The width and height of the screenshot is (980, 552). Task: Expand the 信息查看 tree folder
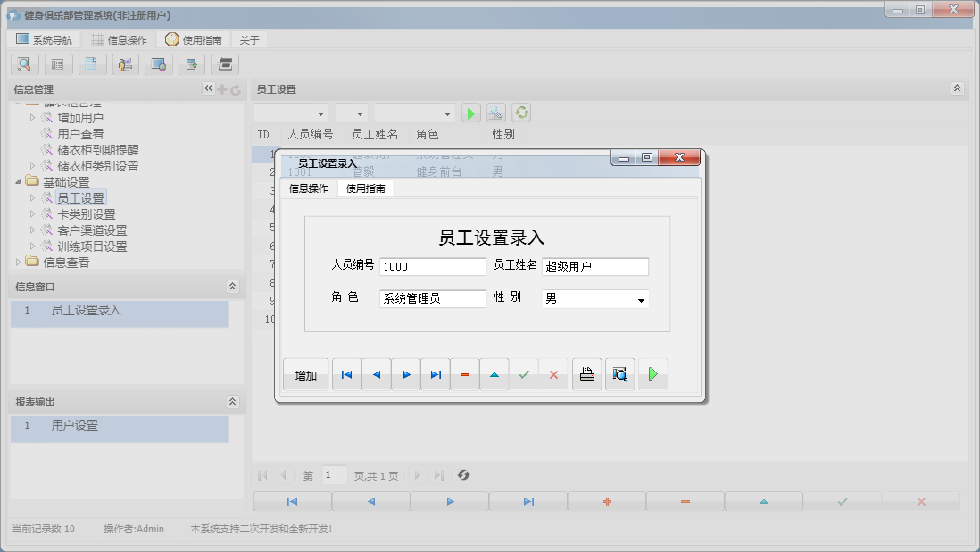(x=19, y=263)
